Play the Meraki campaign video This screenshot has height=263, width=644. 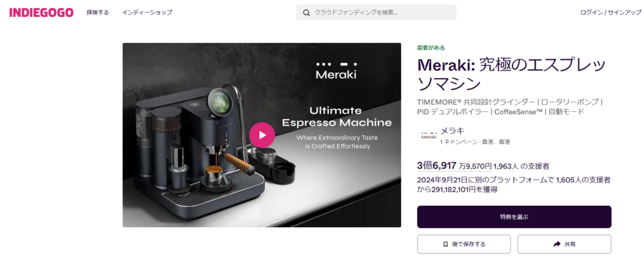pos(262,135)
